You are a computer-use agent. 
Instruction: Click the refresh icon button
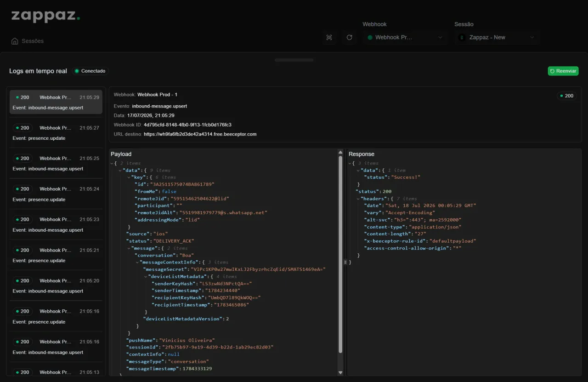point(349,37)
